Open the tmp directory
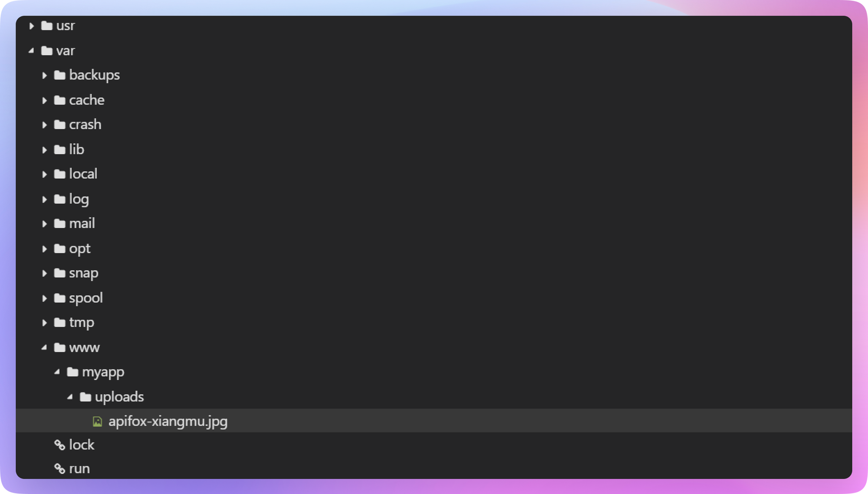The image size is (868, 494). click(82, 322)
